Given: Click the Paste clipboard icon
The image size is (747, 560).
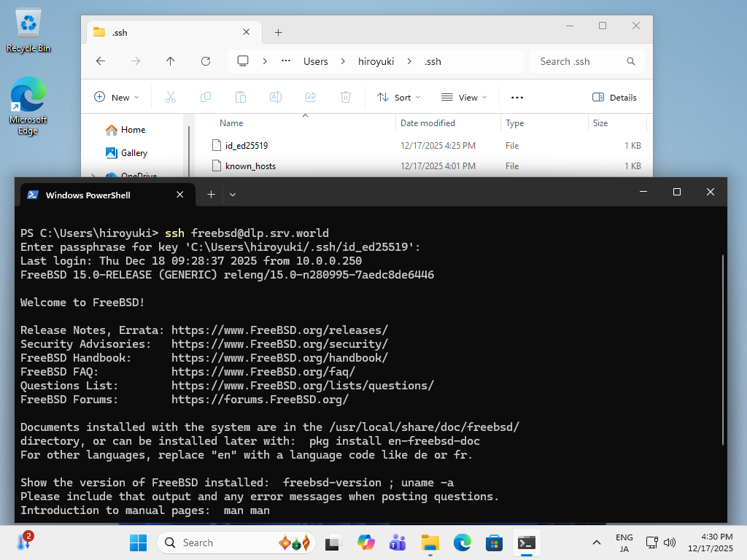Looking at the screenshot, I should click(x=241, y=97).
